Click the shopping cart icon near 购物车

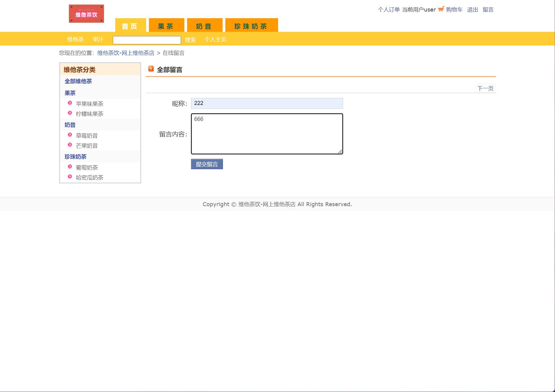[440, 9]
